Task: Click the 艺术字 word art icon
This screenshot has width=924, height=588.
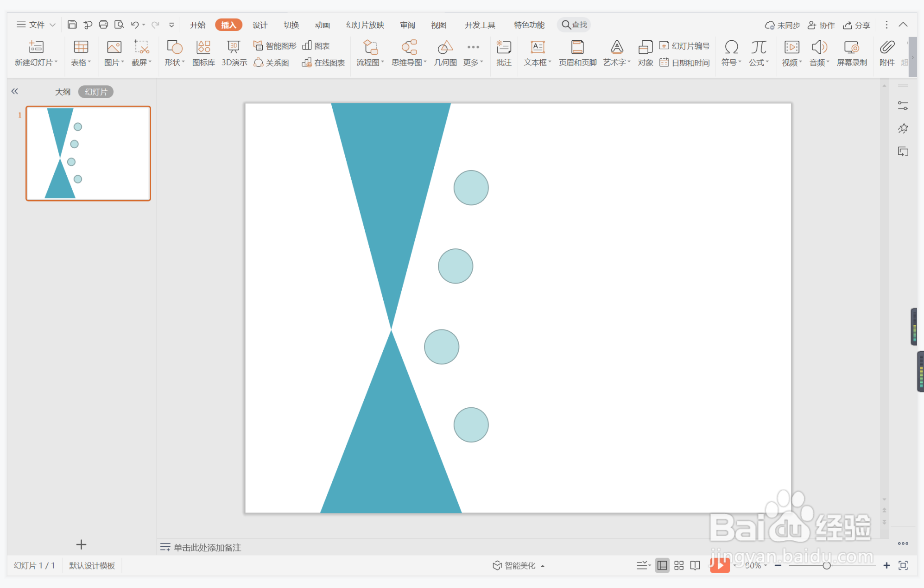Action: tap(616, 48)
